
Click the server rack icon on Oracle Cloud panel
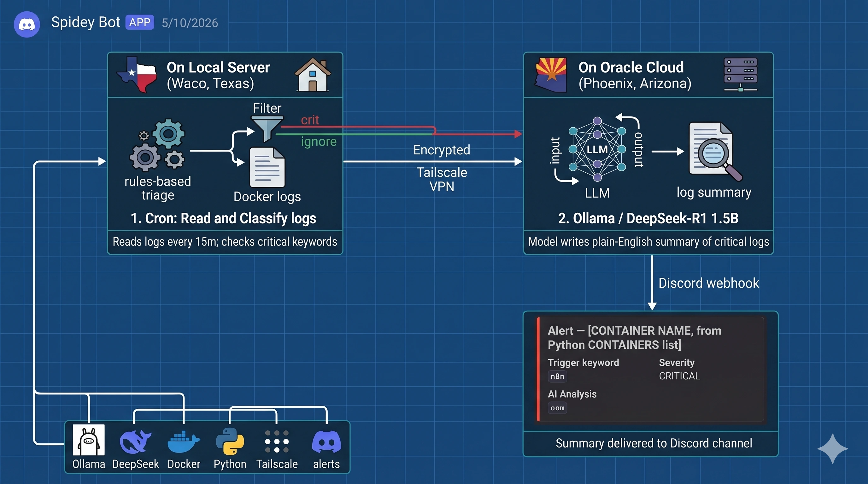(x=741, y=74)
